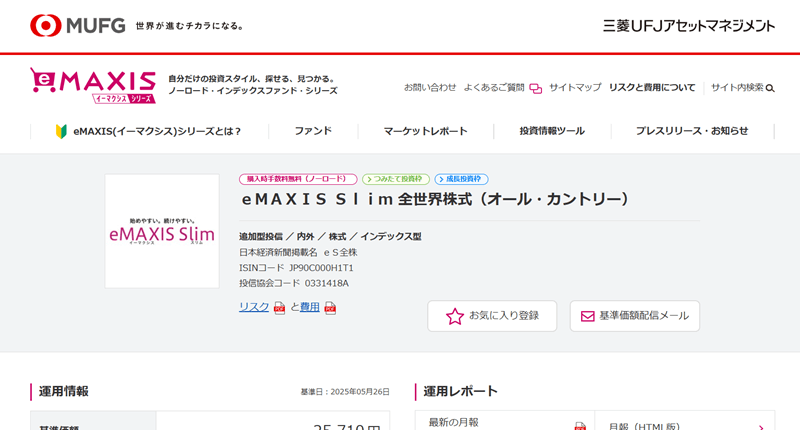
Task: Open プレスリリース・お知らせ menu
Action: click(692, 131)
